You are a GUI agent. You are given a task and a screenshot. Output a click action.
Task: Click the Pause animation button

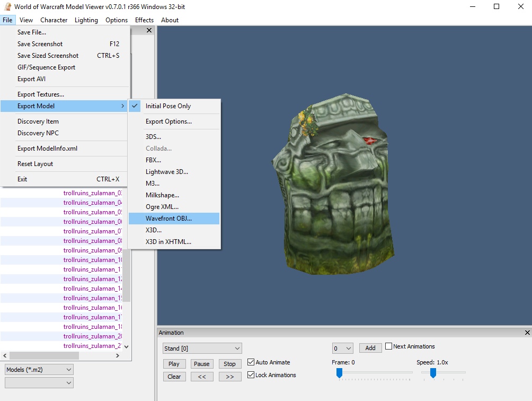coord(202,364)
